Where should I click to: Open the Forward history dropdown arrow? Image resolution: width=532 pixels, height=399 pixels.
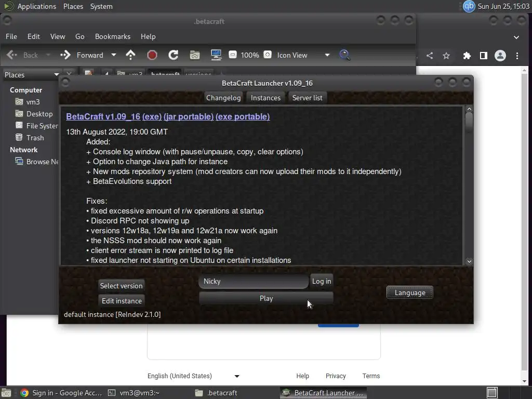pos(114,55)
